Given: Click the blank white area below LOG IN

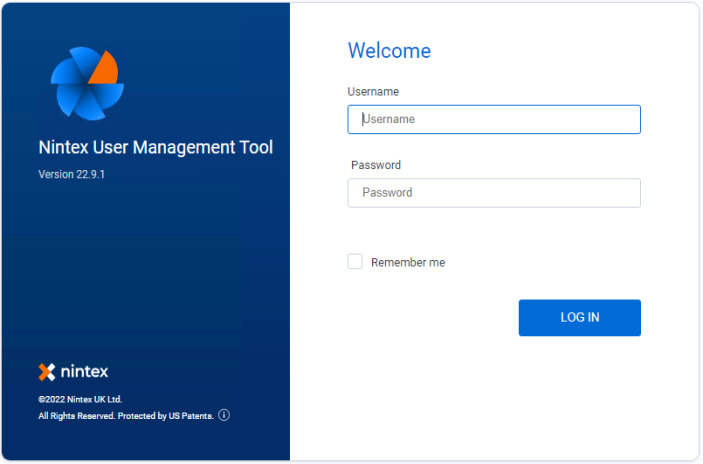Looking at the screenshot, I should coord(520,400).
